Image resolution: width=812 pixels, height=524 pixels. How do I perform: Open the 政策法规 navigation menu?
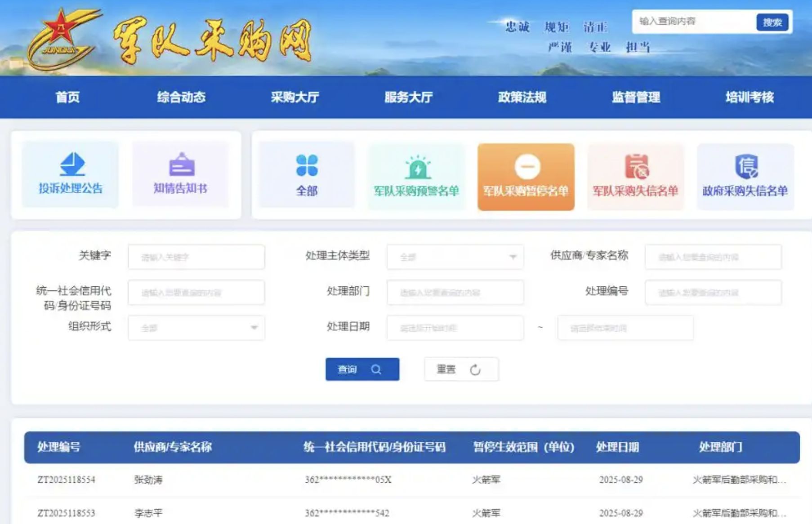point(522,97)
